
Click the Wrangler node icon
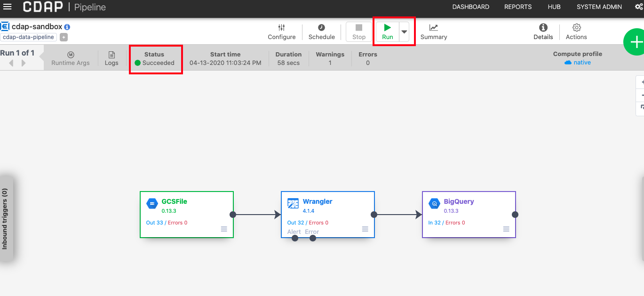[293, 204]
